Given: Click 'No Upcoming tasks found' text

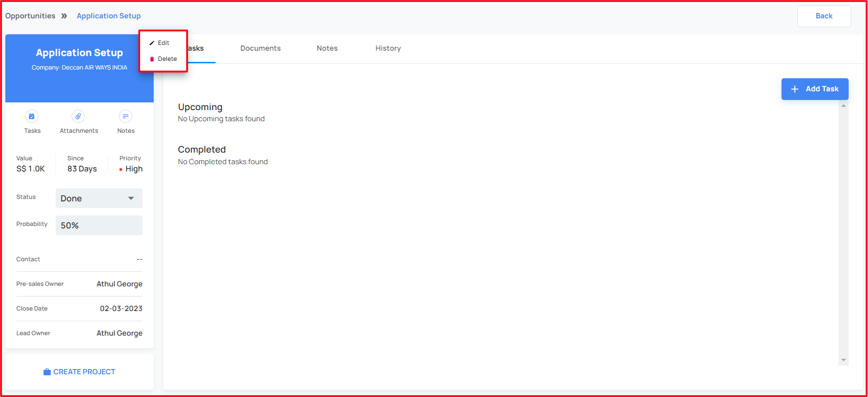Looking at the screenshot, I should (x=221, y=119).
